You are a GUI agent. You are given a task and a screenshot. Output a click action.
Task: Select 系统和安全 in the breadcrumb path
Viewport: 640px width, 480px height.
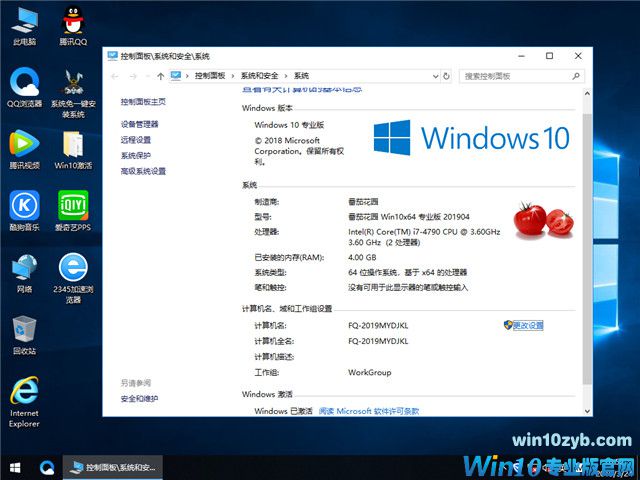tap(259, 76)
